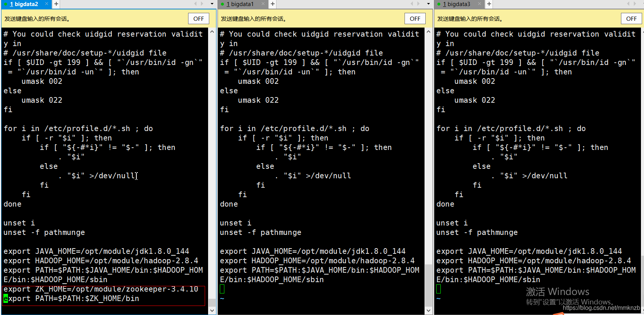Image resolution: width=644 pixels, height=315 pixels.
Task: Add a new tab next to bigdata2
Action: pyautogui.click(x=56, y=4)
